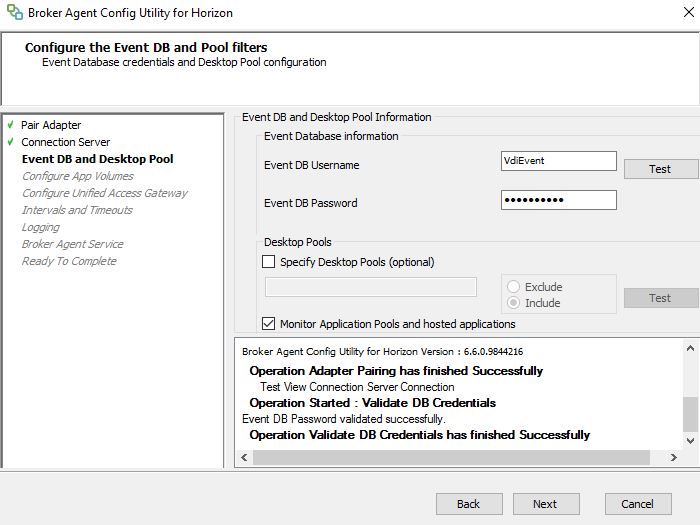Focus the Event DB Username field
This screenshot has height=525, width=700.
pyautogui.click(x=558, y=161)
